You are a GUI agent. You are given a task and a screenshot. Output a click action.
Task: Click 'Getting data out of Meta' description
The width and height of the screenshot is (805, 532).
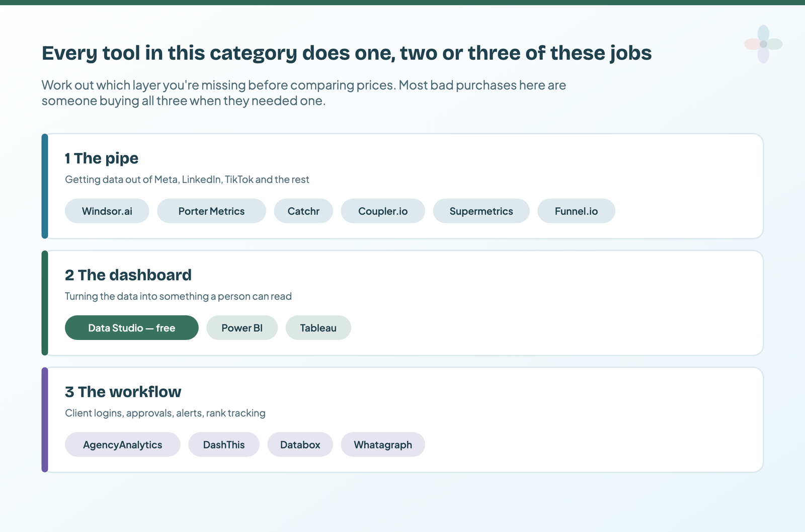pos(187,180)
